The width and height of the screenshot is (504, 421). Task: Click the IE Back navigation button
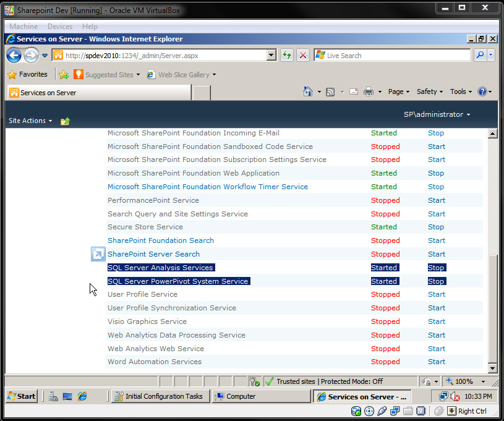tap(14, 55)
